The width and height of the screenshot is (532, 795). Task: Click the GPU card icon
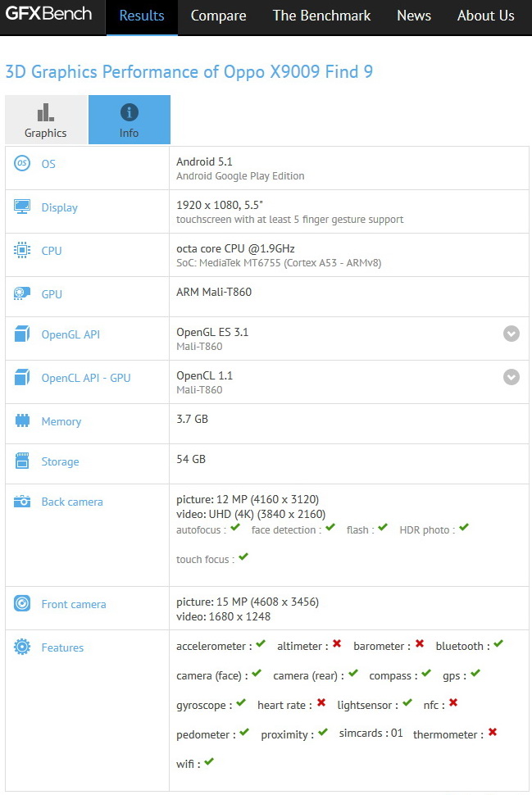point(22,293)
